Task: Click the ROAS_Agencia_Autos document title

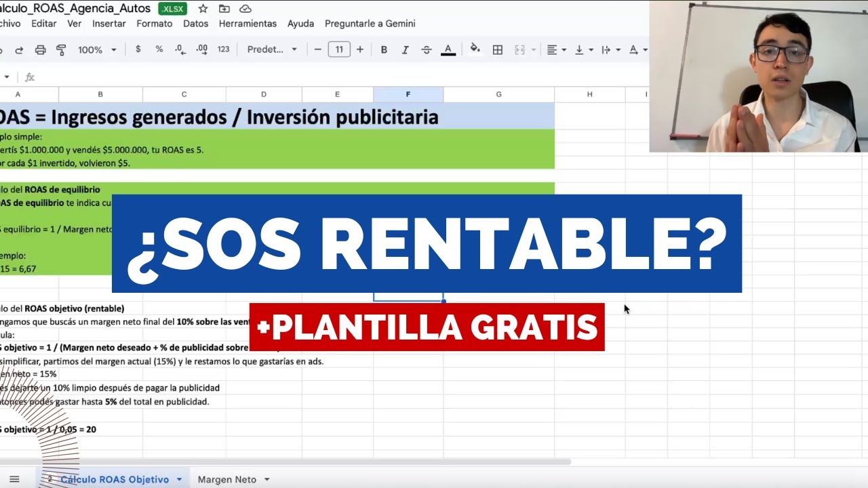Action: pyautogui.click(x=75, y=9)
